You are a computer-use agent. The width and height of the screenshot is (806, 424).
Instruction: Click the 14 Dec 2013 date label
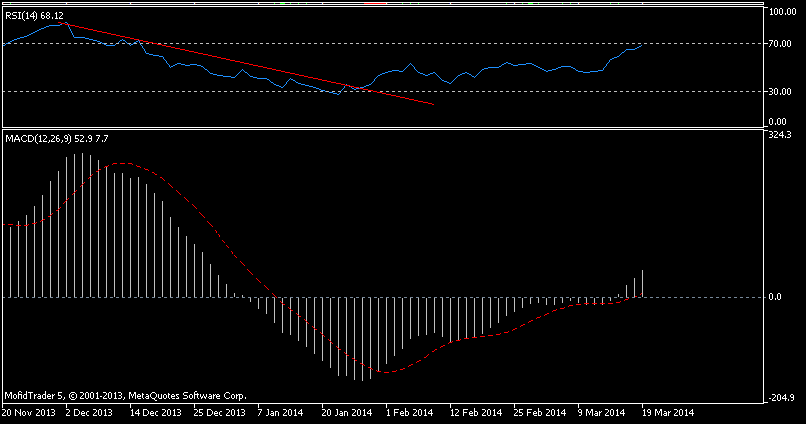(x=156, y=411)
